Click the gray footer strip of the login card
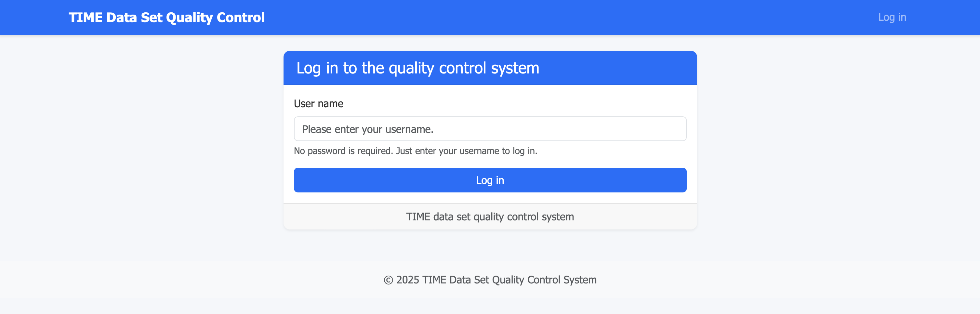Screen dimensions: 980x314 coord(490,217)
